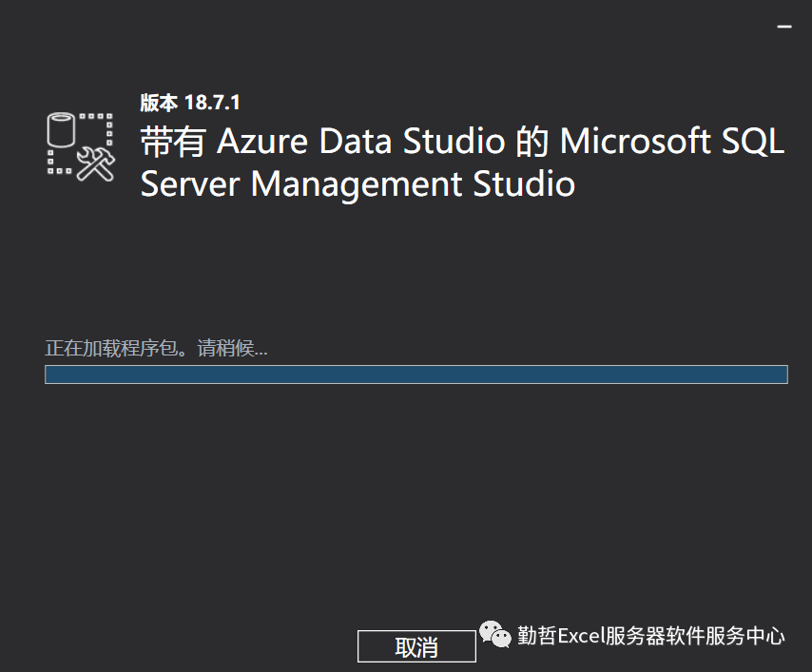Viewport: 812px width, 672px height.
Task: Click the 请稍候 please-wait text
Action: (224, 348)
